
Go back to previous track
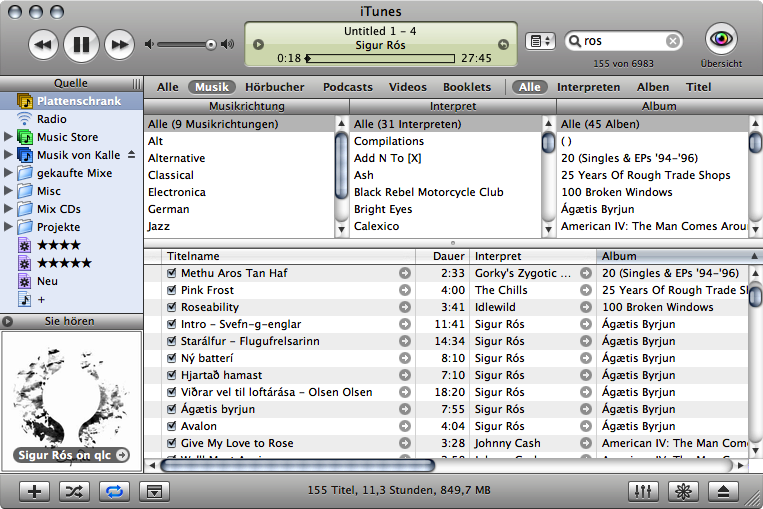(x=43, y=44)
